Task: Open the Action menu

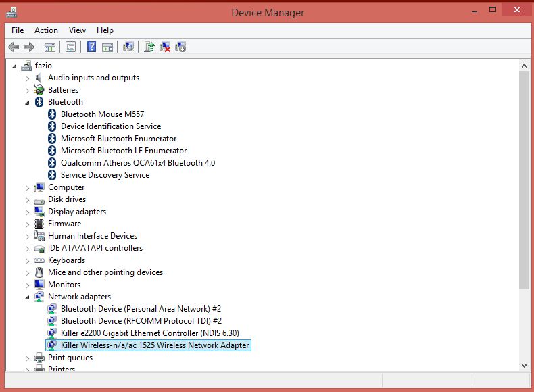Action: pos(46,30)
